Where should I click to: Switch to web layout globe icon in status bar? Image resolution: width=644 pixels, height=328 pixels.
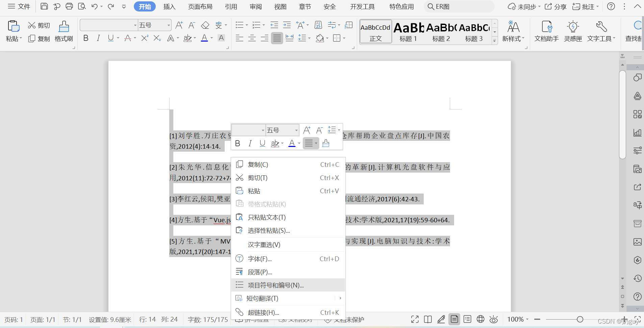click(480, 319)
